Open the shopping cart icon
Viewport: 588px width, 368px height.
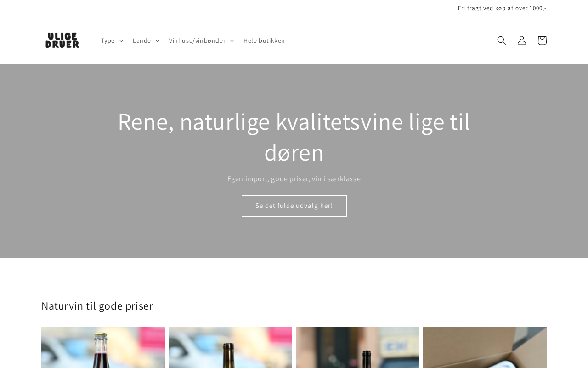click(x=542, y=40)
